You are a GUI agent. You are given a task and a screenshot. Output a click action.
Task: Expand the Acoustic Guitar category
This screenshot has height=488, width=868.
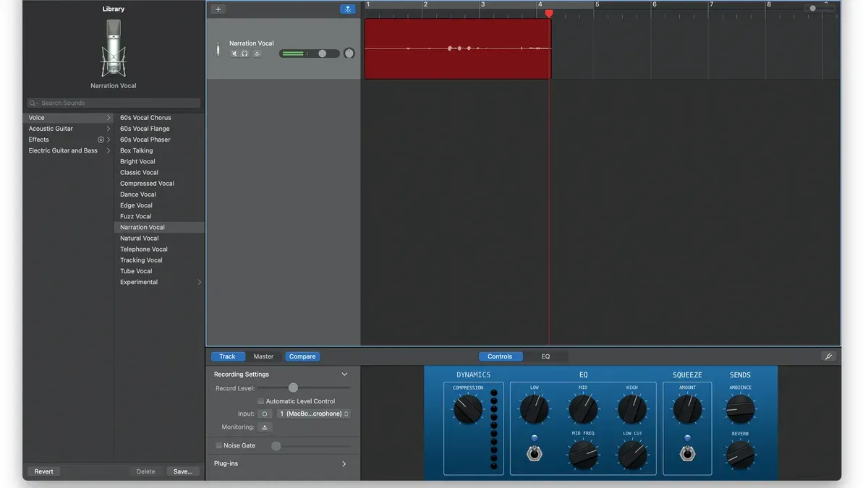[109, 129]
